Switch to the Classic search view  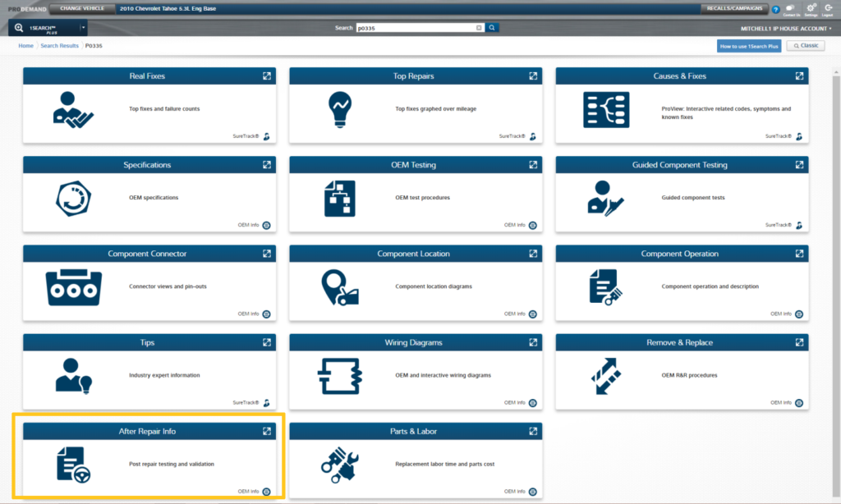[x=805, y=46]
